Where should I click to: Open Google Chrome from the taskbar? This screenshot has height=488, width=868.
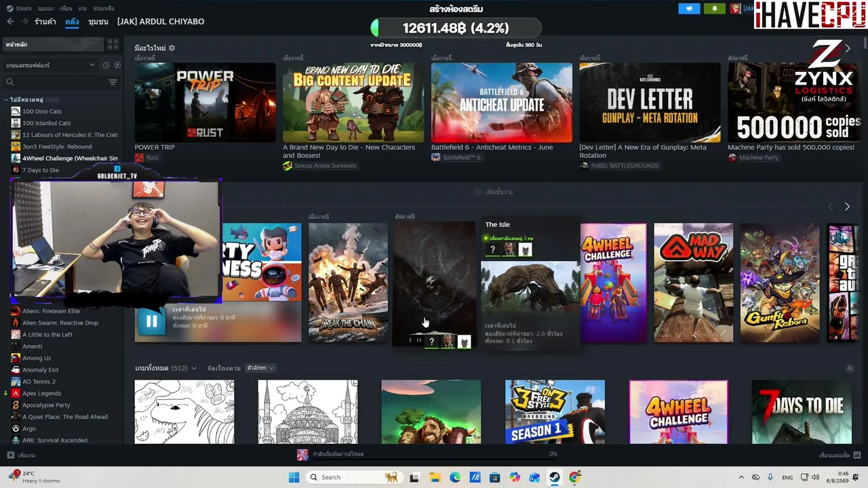(575, 477)
